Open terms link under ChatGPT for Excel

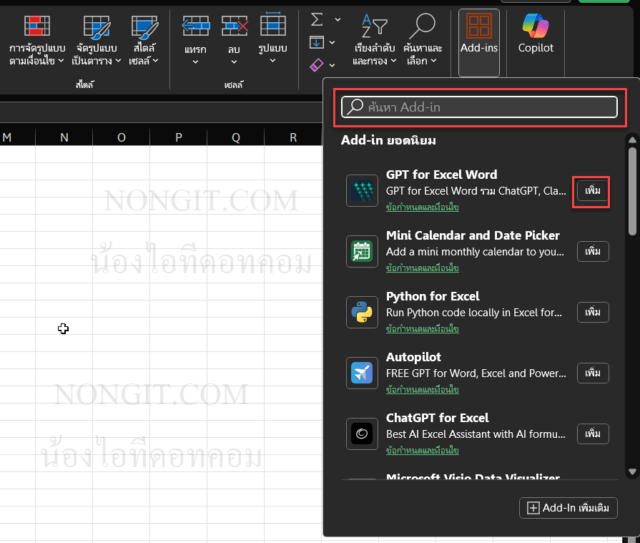pyautogui.click(x=422, y=451)
